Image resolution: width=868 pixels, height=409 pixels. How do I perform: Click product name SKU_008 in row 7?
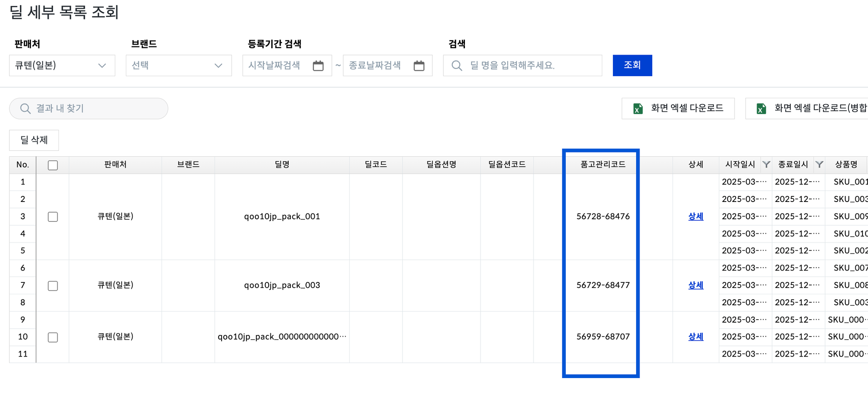pyautogui.click(x=851, y=285)
